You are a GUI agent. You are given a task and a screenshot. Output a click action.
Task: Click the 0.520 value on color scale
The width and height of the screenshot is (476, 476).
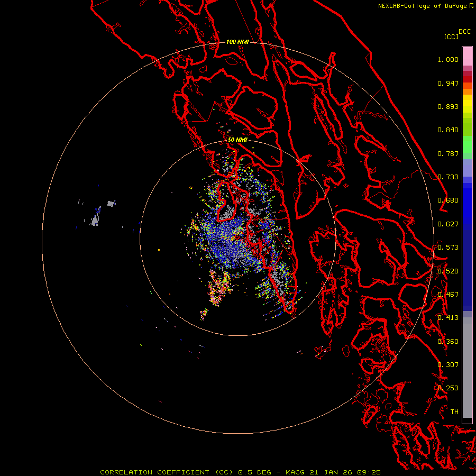[448, 271]
